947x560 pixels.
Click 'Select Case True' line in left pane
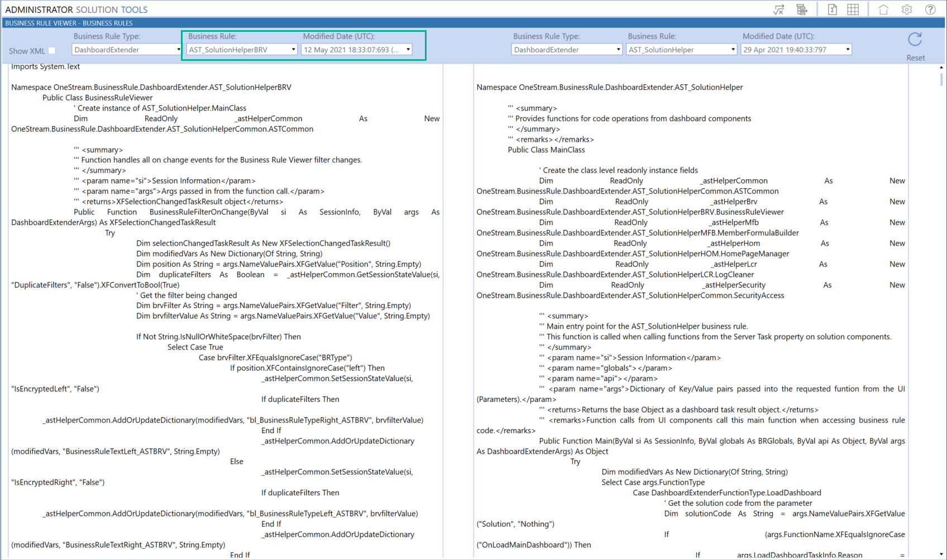coord(195,347)
